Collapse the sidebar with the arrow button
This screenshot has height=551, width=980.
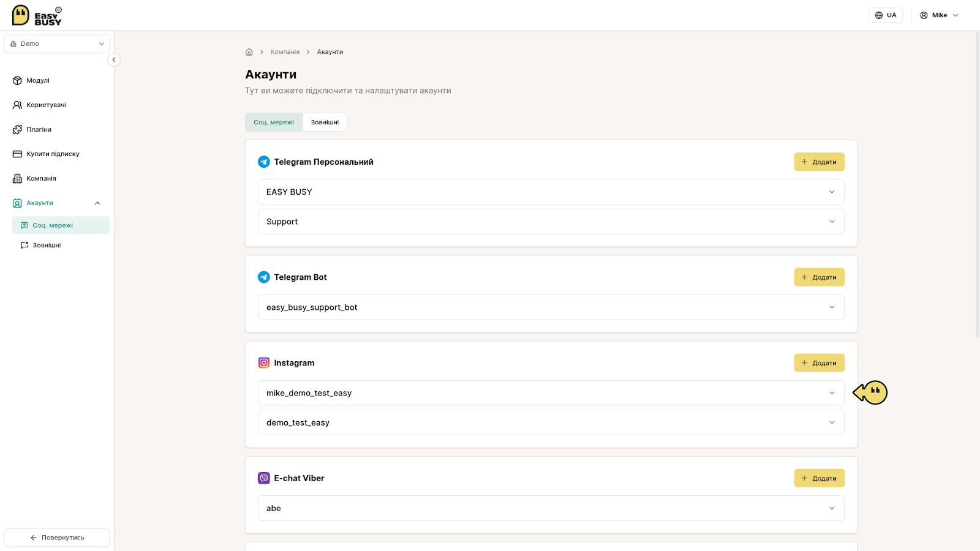[x=114, y=60]
